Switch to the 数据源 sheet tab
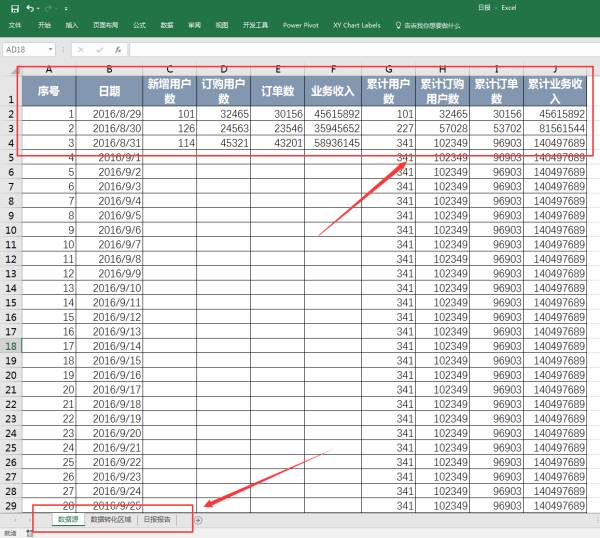The image size is (600, 538). point(68,519)
